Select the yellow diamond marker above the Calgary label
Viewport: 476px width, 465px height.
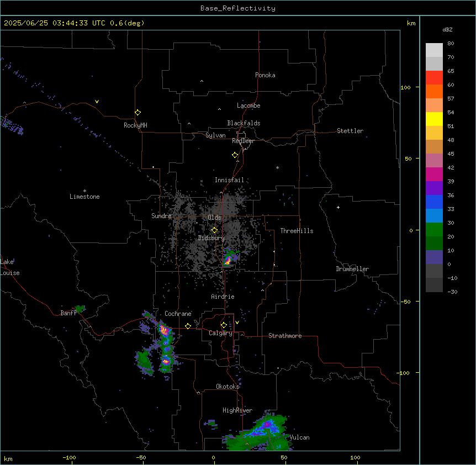click(x=224, y=325)
